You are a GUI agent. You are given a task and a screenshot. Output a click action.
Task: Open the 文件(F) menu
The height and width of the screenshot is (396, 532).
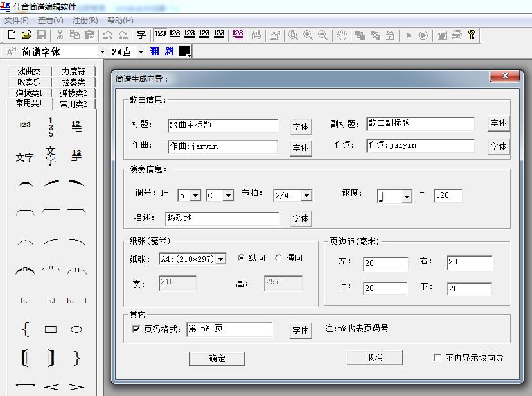(x=17, y=21)
